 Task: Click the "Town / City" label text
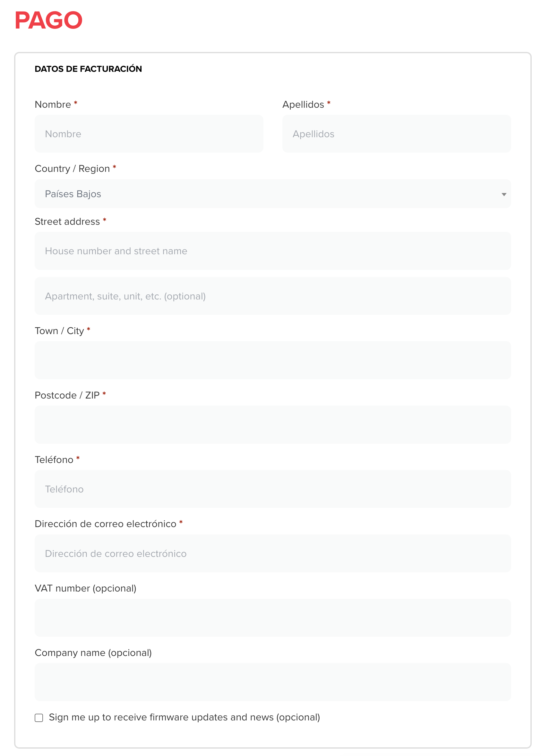(59, 331)
